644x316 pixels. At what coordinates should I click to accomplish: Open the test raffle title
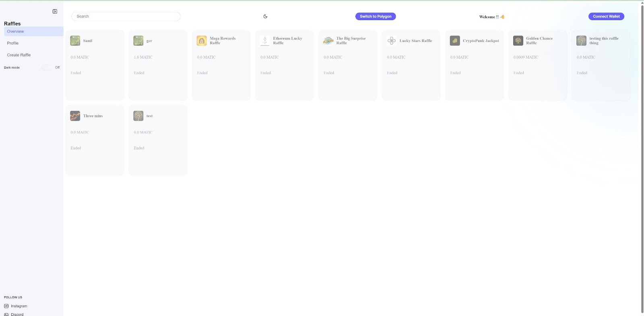(x=149, y=116)
